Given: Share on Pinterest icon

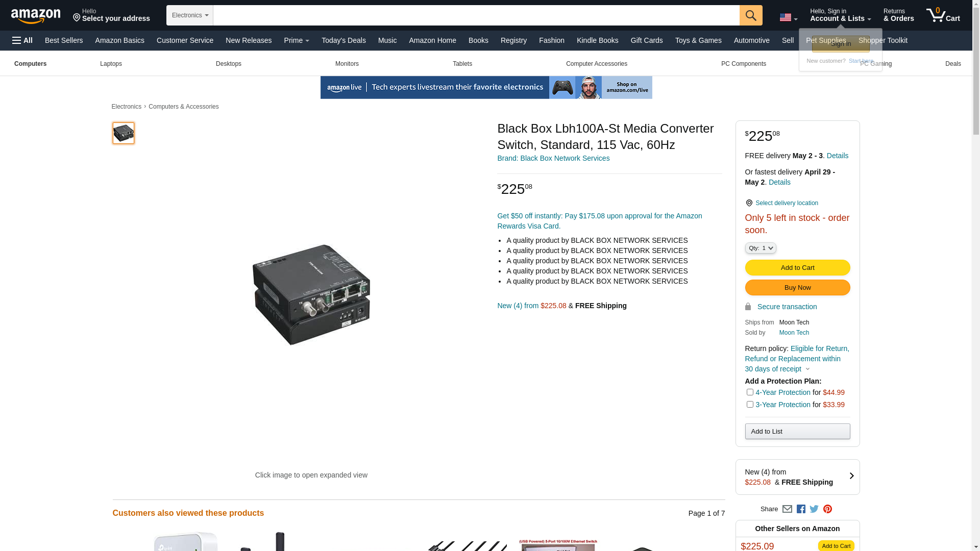Looking at the screenshot, I should pos(827,509).
